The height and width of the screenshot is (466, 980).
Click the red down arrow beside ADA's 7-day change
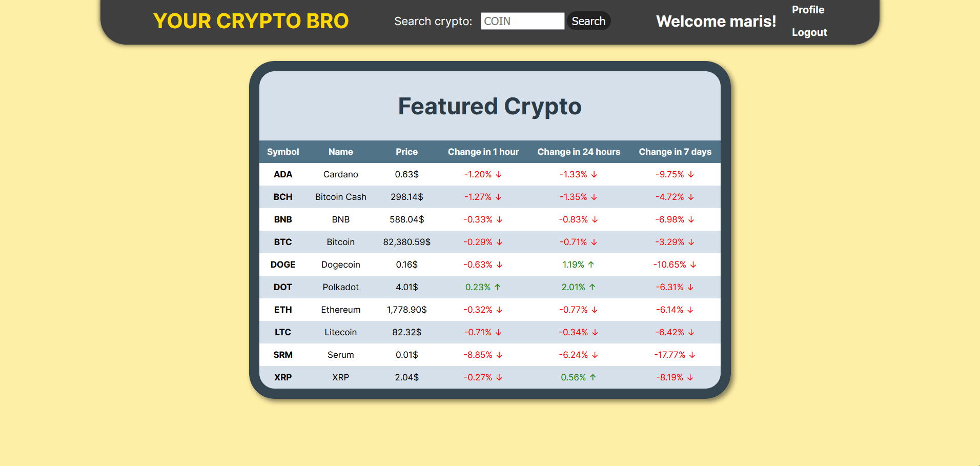point(692,174)
